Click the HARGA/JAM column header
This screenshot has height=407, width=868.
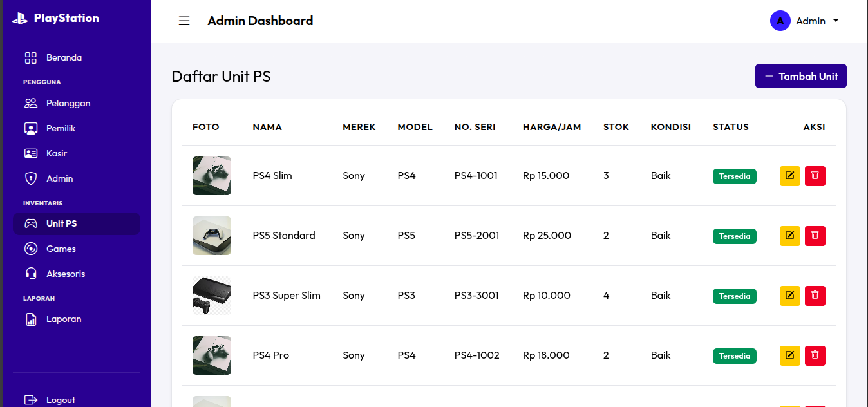pos(552,127)
